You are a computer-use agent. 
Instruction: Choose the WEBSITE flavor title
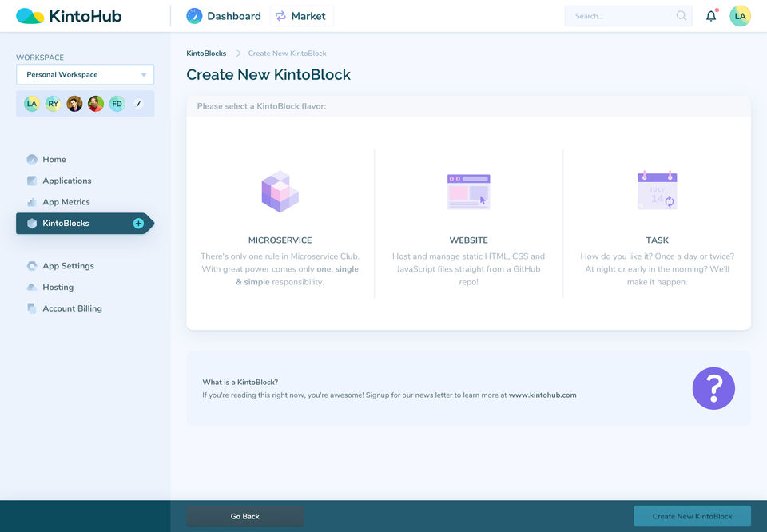469,240
